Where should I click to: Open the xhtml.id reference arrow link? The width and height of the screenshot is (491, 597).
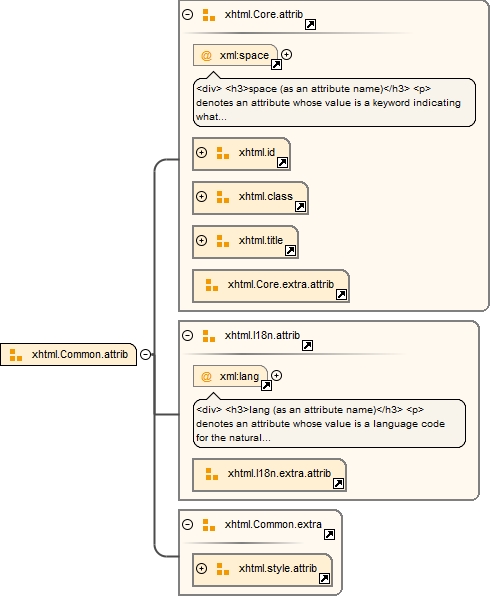282,163
